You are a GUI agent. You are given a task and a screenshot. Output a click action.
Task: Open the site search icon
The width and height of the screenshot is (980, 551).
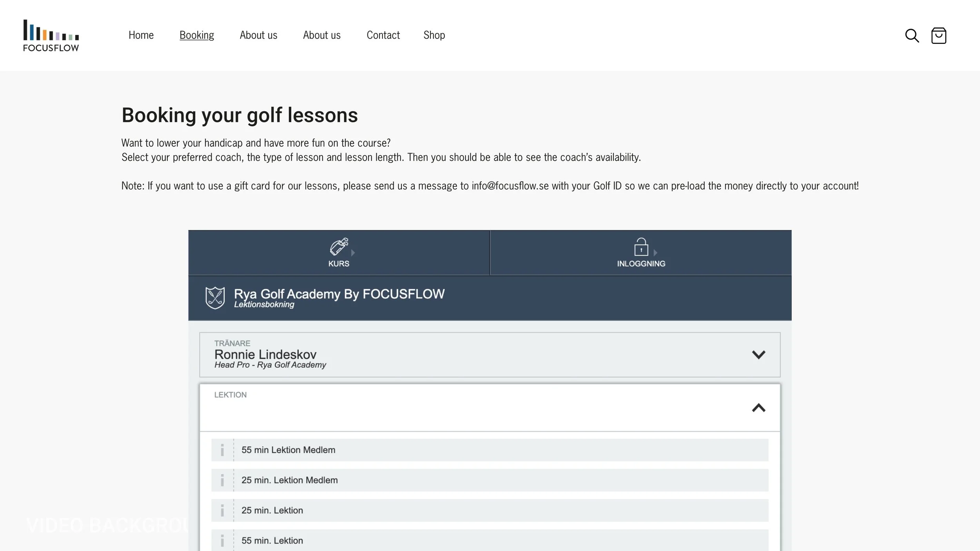(912, 36)
